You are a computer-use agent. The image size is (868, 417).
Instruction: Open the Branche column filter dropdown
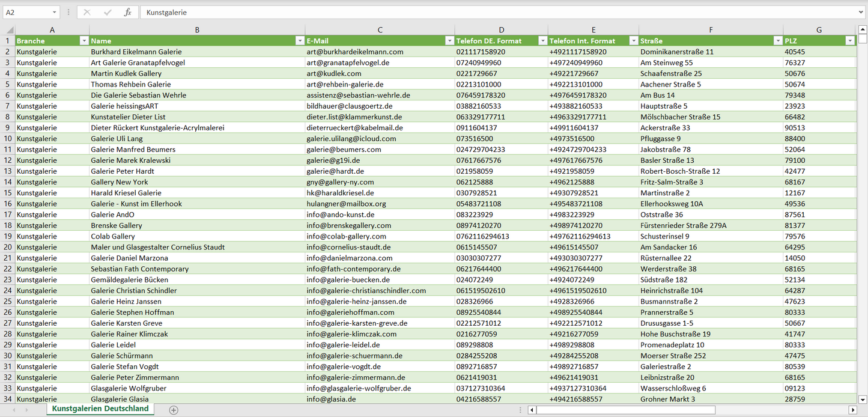click(84, 41)
